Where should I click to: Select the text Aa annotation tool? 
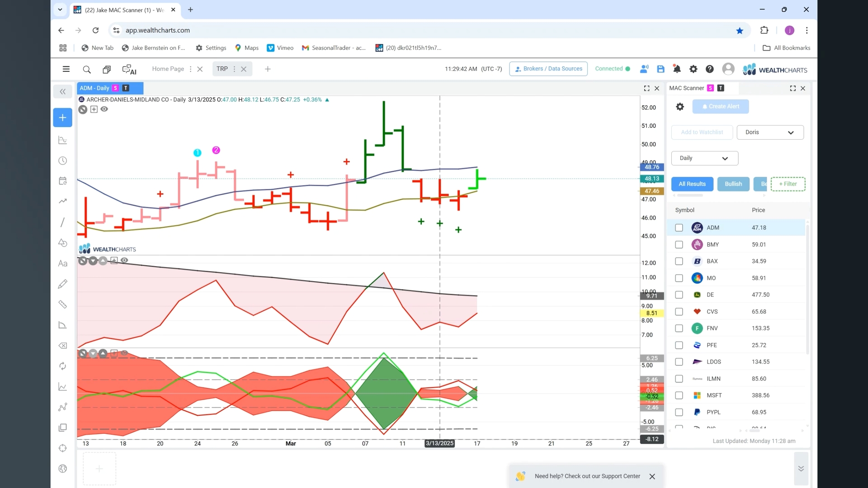pyautogui.click(x=63, y=263)
